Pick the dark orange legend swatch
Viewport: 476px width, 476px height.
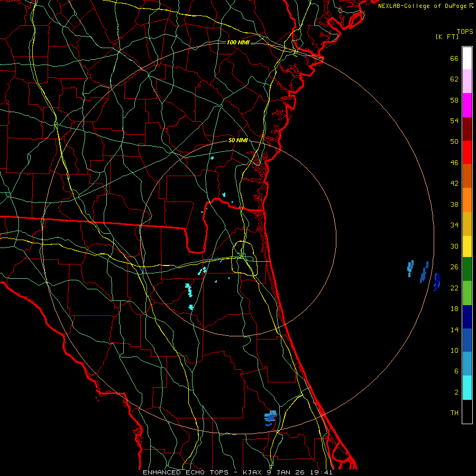(x=467, y=176)
